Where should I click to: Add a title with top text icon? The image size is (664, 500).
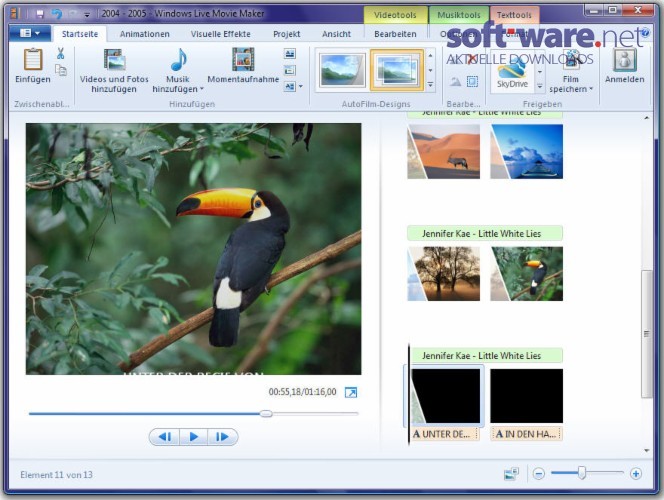(290, 54)
